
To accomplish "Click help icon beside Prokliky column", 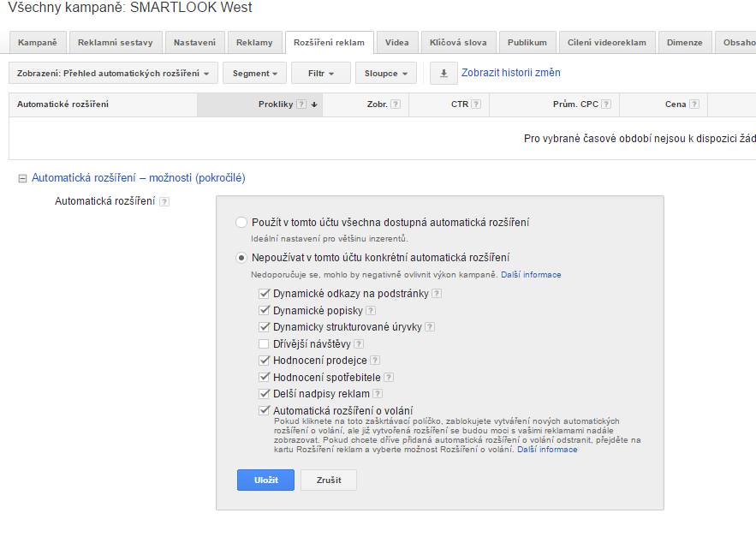I will (301, 104).
